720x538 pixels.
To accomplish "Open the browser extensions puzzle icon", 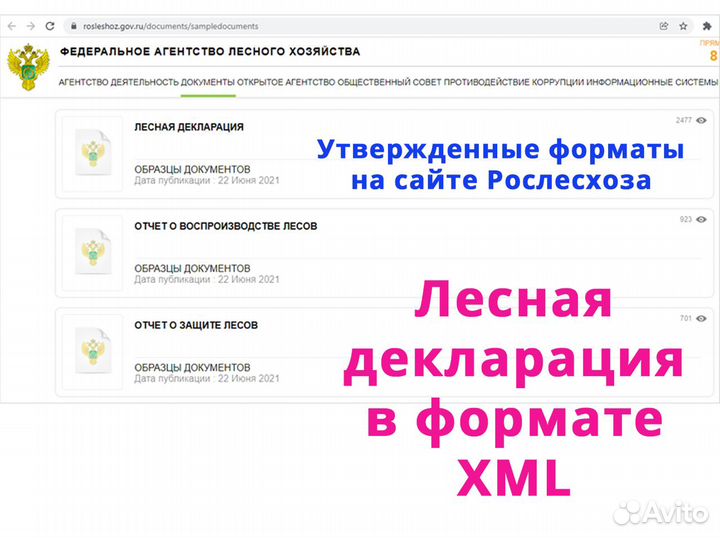I will click(x=707, y=26).
